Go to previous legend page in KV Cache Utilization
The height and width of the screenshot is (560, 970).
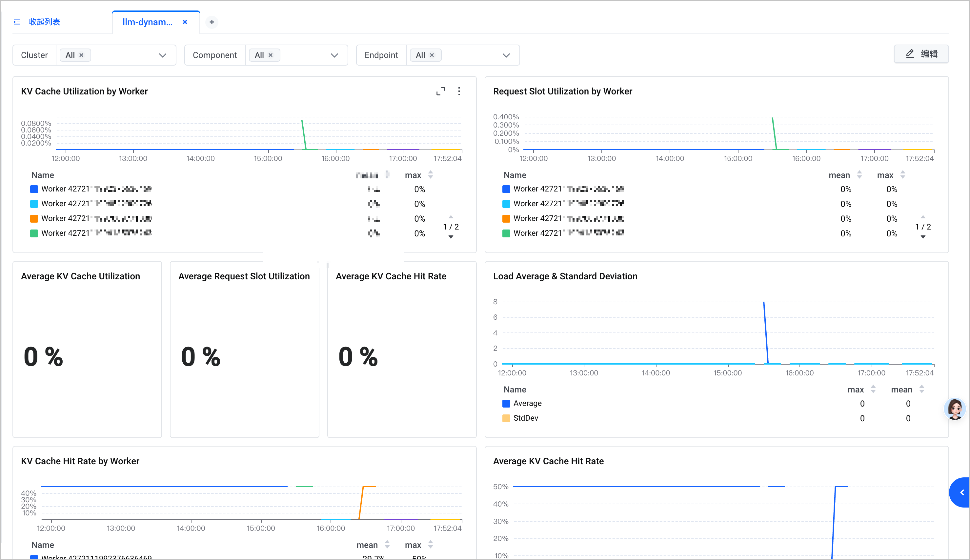(x=451, y=217)
